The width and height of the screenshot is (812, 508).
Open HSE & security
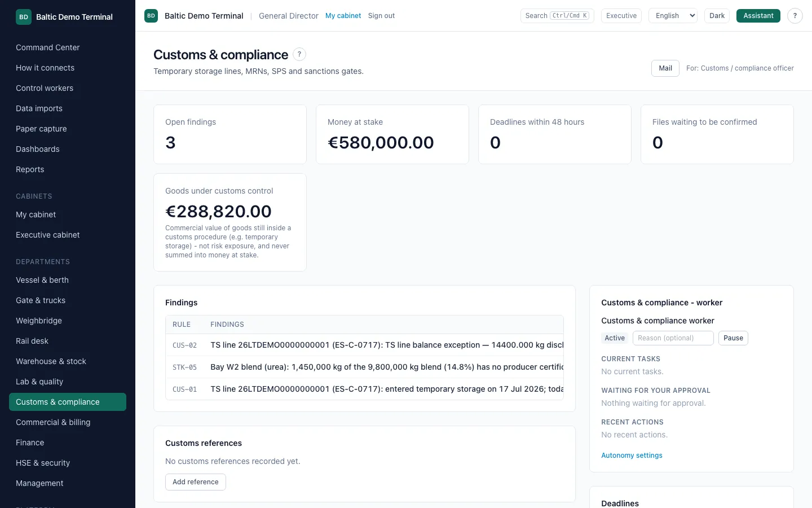pyautogui.click(x=68, y=463)
